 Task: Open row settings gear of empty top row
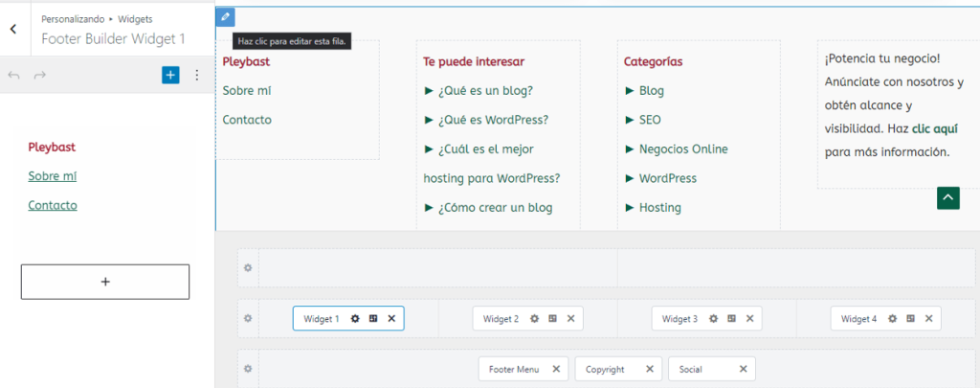point(248,268)
